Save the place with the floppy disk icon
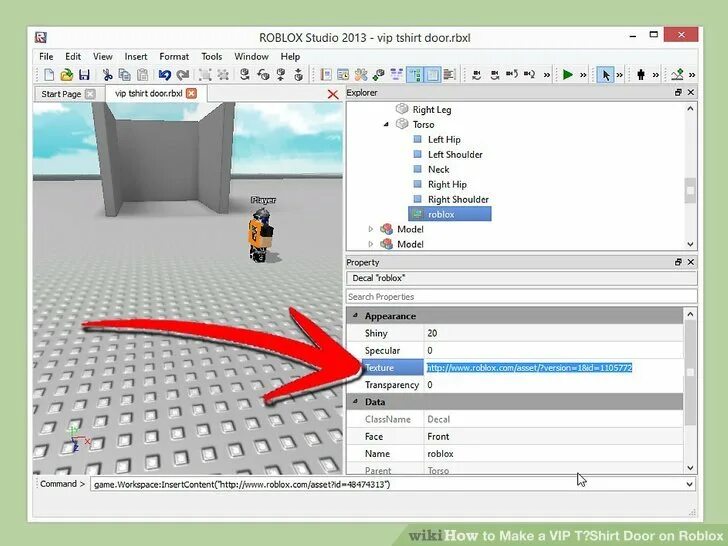Screen dimensions: 728x546 [x=84, y=74]
